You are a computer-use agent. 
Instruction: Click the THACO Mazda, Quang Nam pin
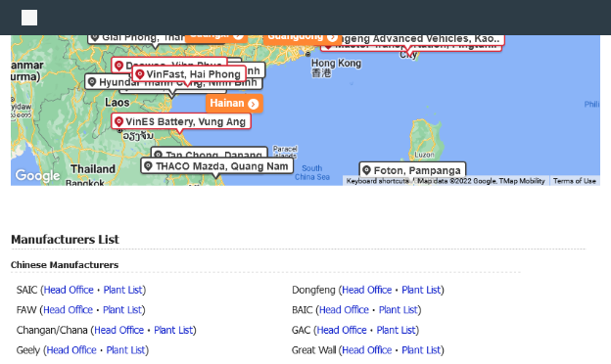(216, 166)
